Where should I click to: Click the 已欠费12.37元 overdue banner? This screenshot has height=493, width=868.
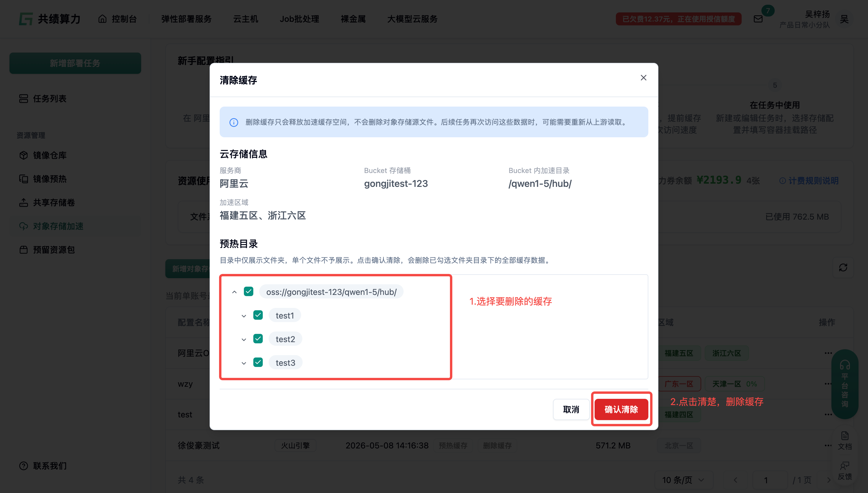pos(678,19)
